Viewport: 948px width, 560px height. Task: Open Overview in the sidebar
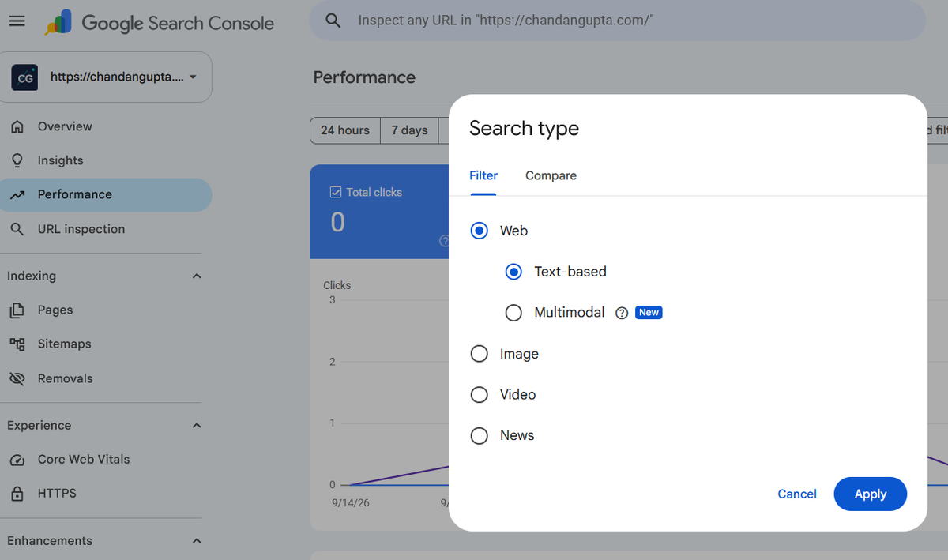106,126
